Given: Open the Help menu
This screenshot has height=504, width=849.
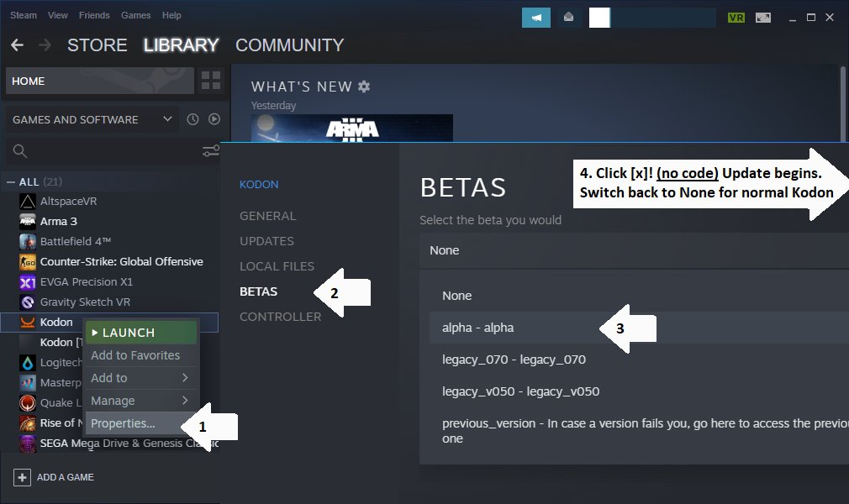Looking at the screenshot, I should (x=171, y=15).
